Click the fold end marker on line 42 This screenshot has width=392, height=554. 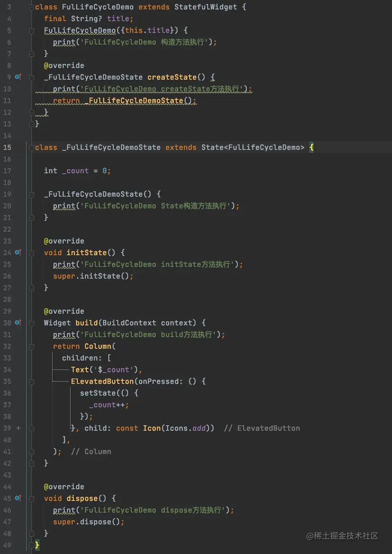click(31, 463)
